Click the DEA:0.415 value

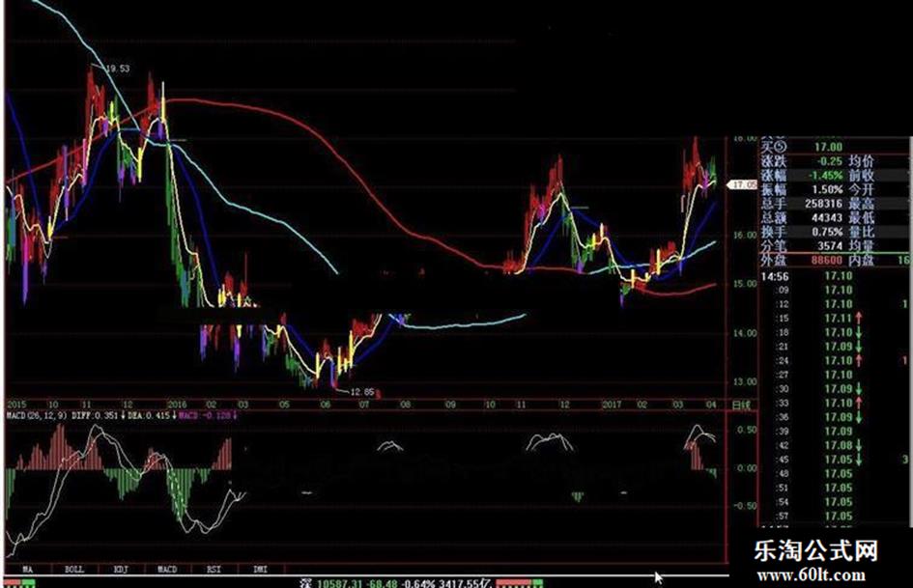[150, 416]
